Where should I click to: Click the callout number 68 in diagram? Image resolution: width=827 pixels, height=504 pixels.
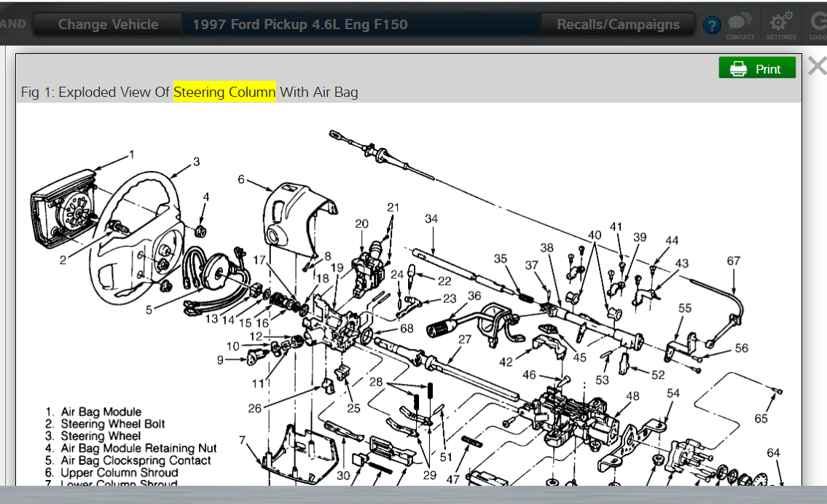407,328
